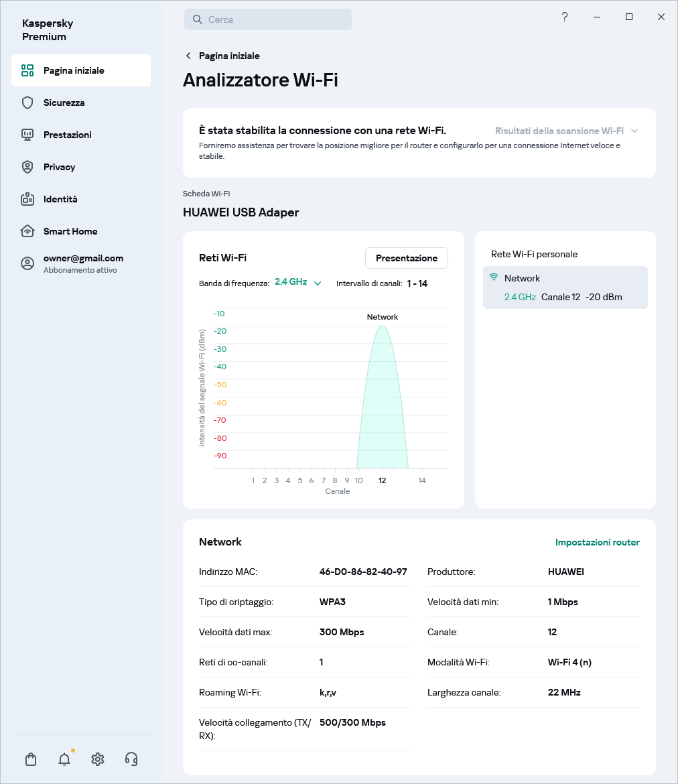
Task: Open the Pagina iniziale section icon
Action: [x=27, y=70]
